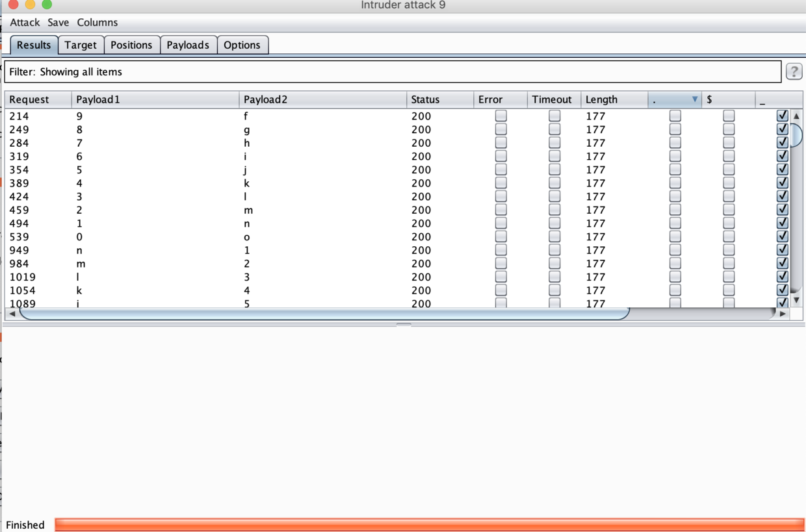The width and height of the screenshot is (806, 532).
Task: Click the finished attack progress bar
Action: (x=429, y=524)
